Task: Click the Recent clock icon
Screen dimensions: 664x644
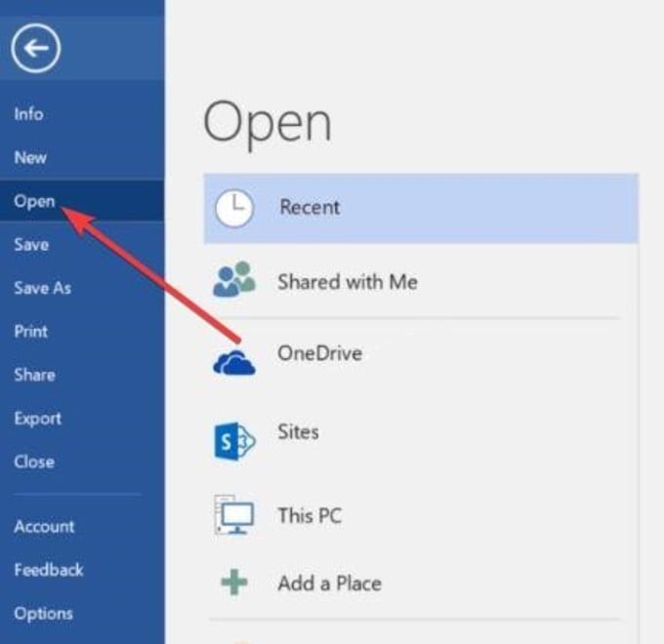Action: 234,208
